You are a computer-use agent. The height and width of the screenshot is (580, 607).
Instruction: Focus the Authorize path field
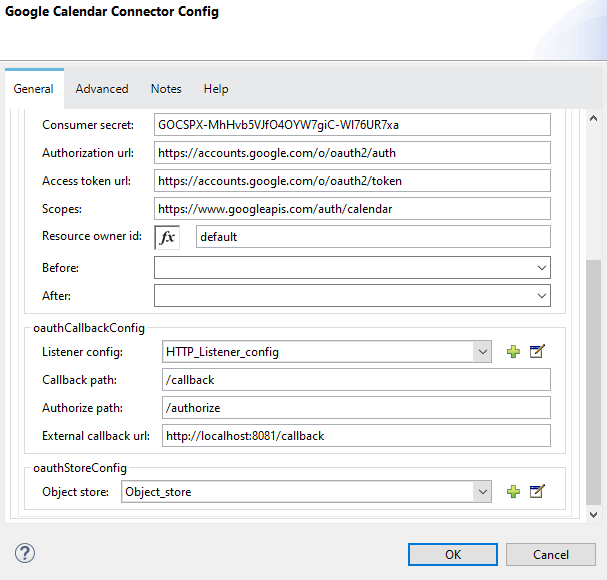coord(356,408)
